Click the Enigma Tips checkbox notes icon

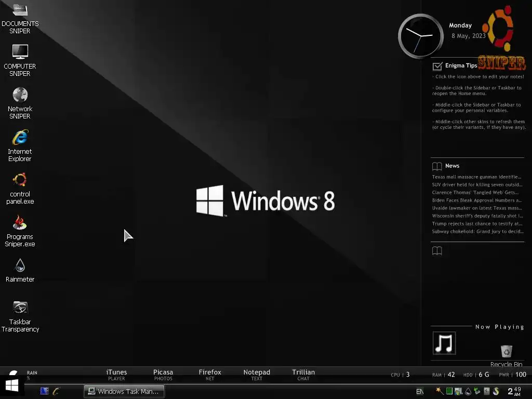tap(437, 66)
